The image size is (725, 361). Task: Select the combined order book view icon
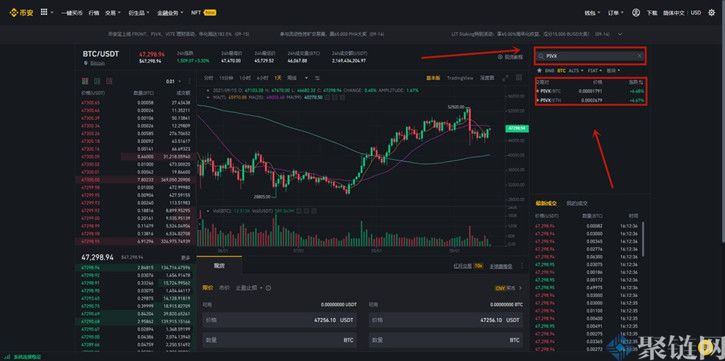[85, 81]
